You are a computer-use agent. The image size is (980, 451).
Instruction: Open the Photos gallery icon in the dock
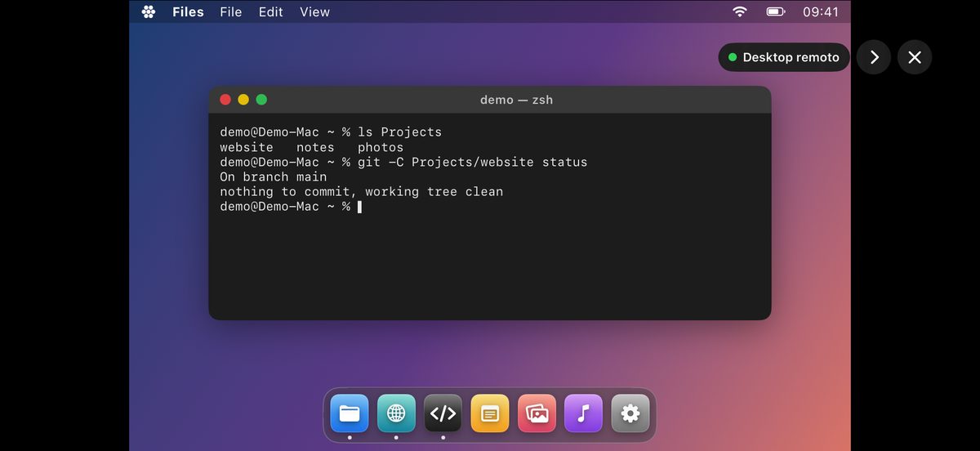point(537,413)
